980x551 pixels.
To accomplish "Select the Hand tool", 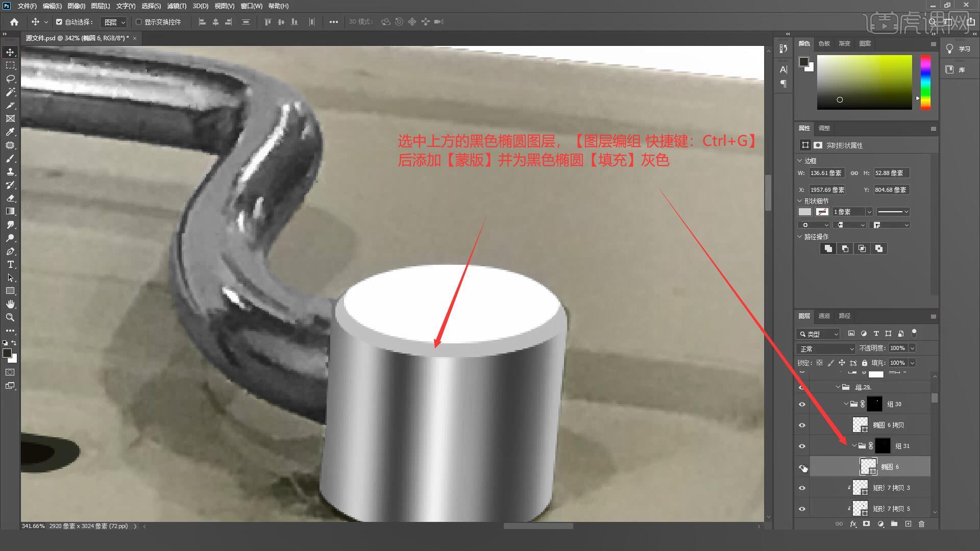I will [x=10, y=304].
